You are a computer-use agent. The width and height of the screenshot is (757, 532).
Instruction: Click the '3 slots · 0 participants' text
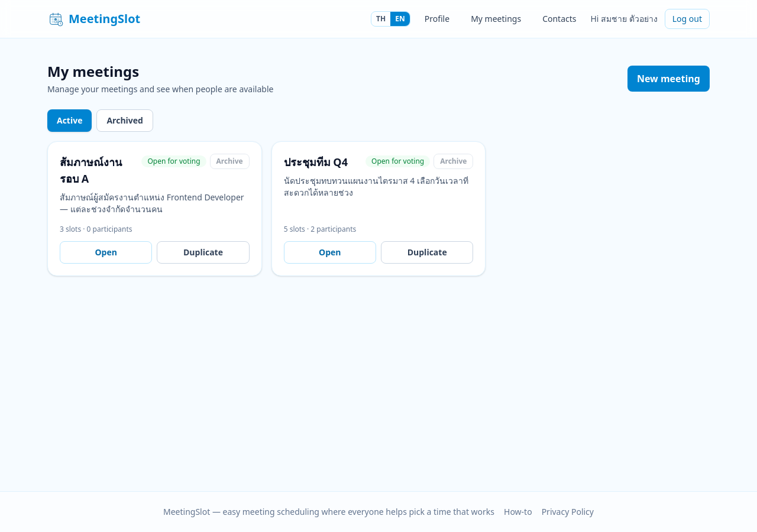(96, 229)
